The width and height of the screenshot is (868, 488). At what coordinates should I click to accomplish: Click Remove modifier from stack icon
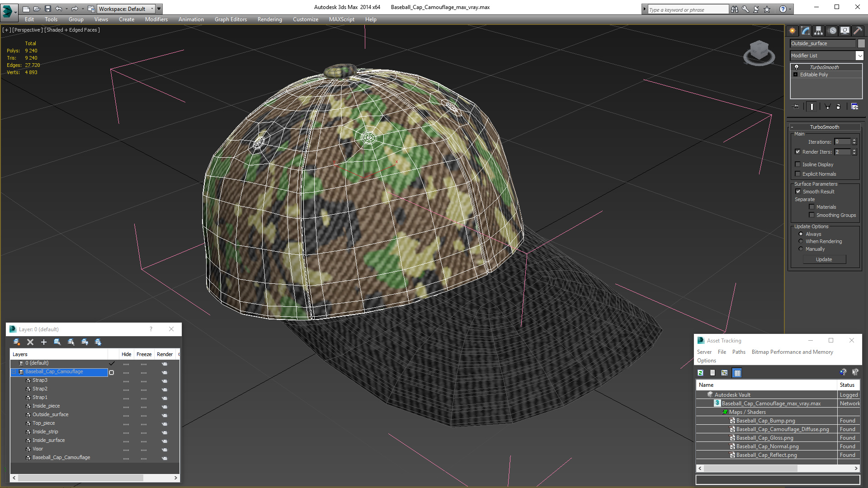click(x=838, y=107)
